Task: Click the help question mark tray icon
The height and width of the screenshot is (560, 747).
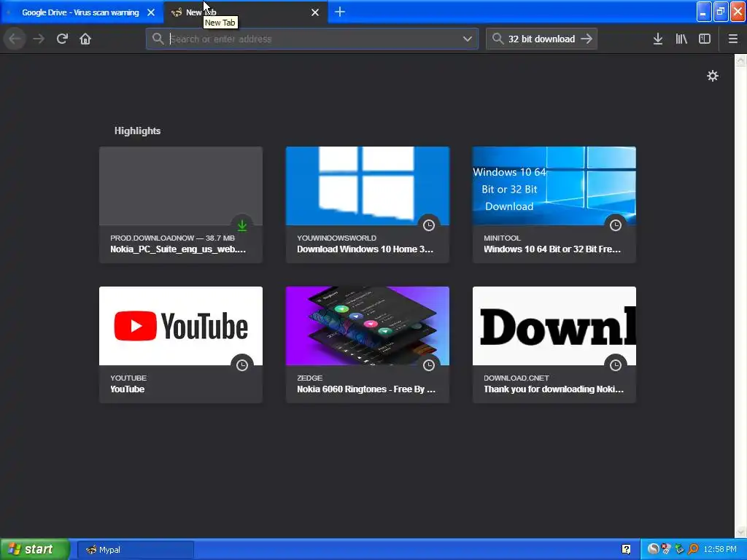Action: click(626, 550)
